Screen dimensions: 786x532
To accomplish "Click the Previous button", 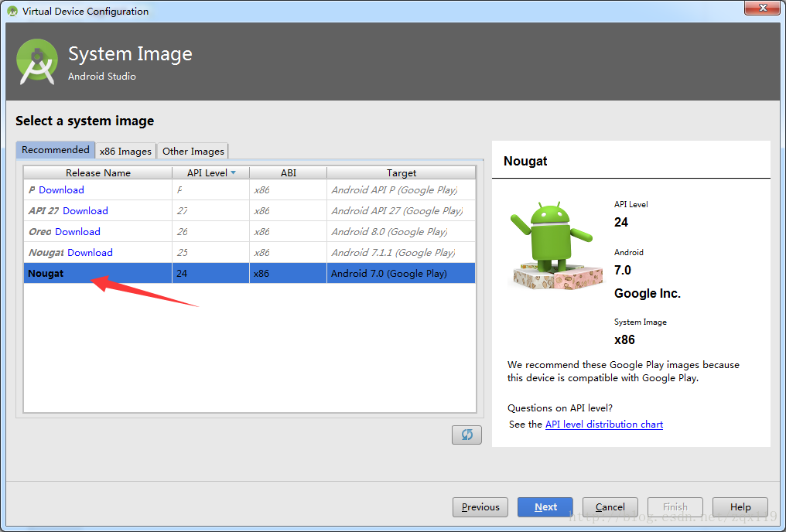I will click(480, 507).
